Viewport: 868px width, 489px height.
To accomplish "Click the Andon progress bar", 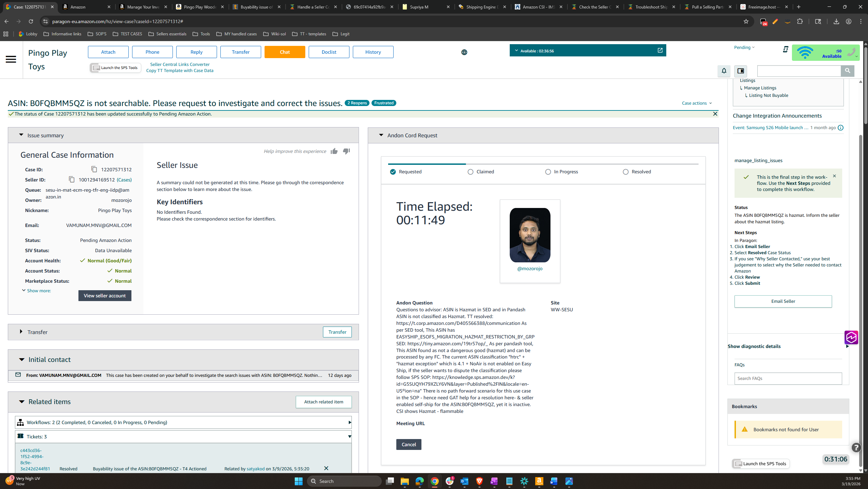I will [543, 164].
